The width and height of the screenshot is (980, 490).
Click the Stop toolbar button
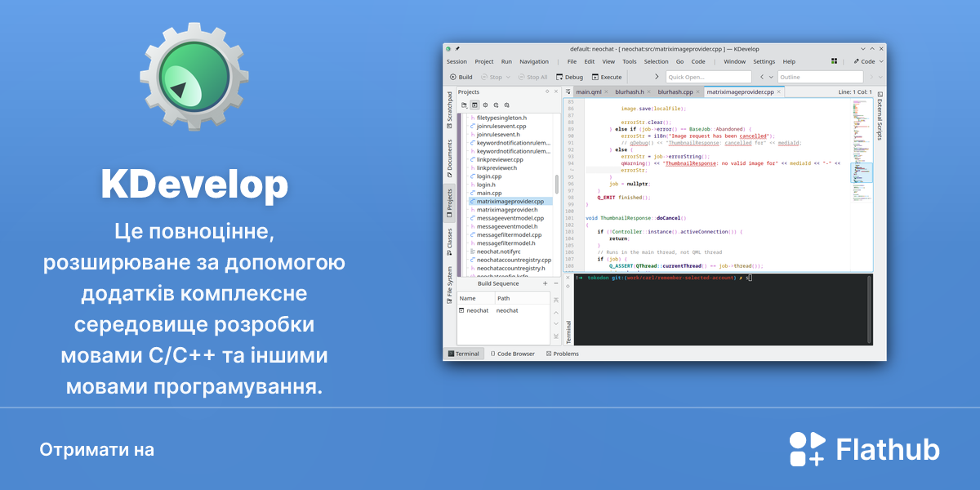point(492,77)
